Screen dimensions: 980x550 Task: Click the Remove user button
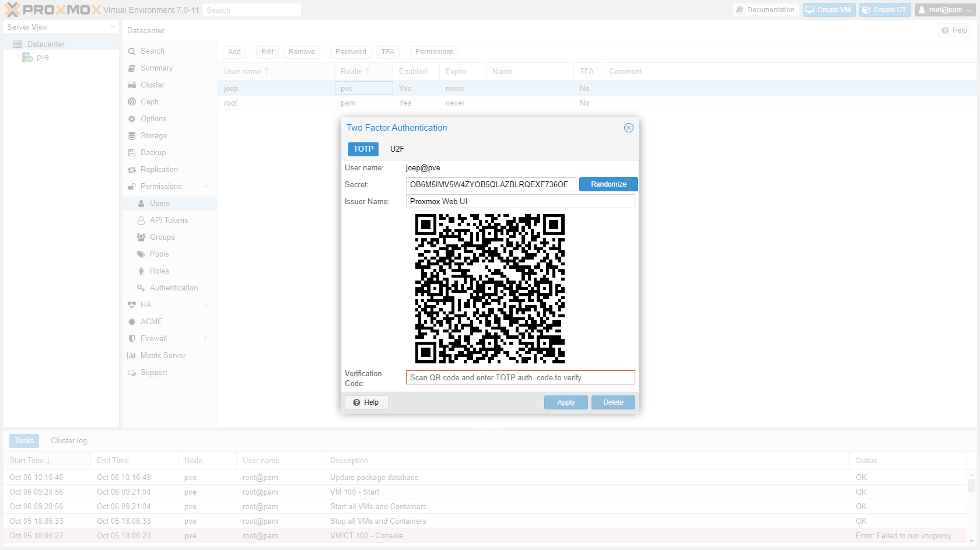(302, 52)
